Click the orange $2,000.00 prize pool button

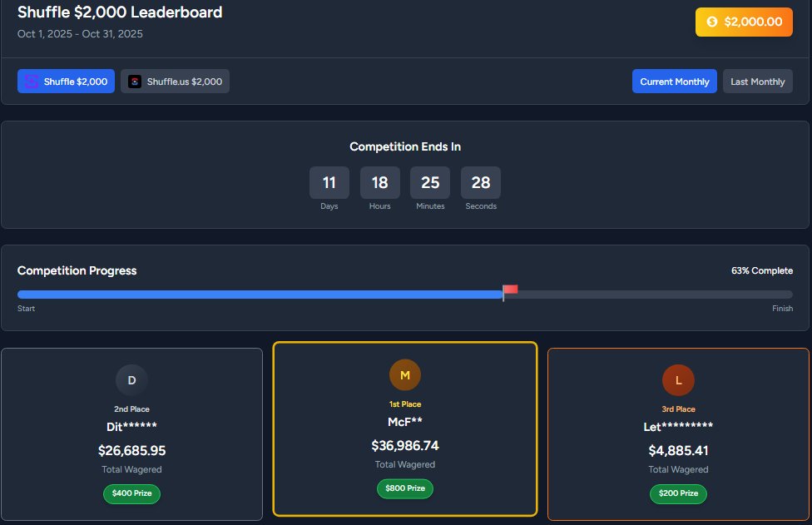click(x=744, y=22)
